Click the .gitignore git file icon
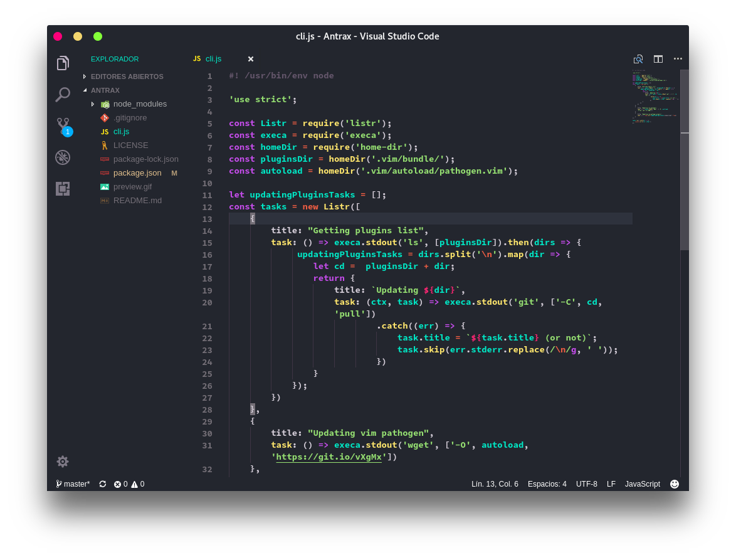The height and width of the screenshot is (560, 736). pyautogui.click(x=105, y=118)
